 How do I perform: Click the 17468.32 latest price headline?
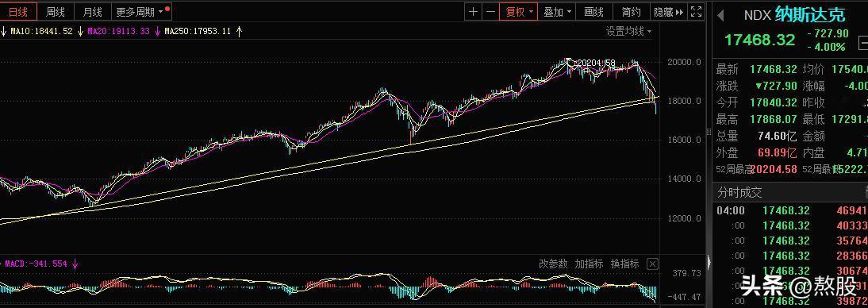759,40
